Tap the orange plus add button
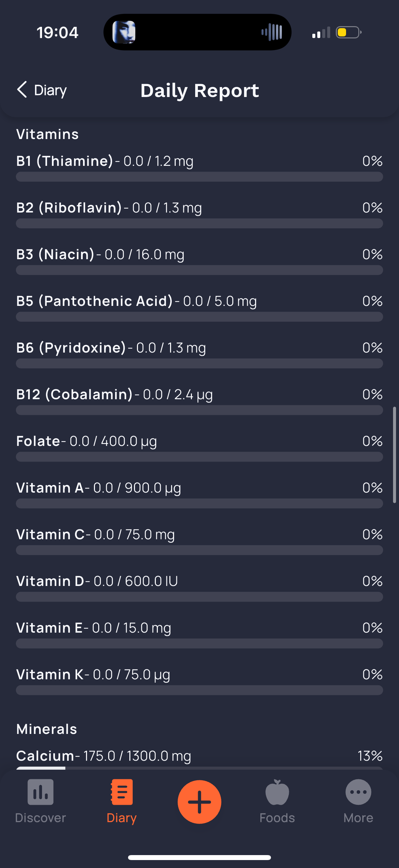This screenshot has width=399, height=868. [x=199, y=801]
